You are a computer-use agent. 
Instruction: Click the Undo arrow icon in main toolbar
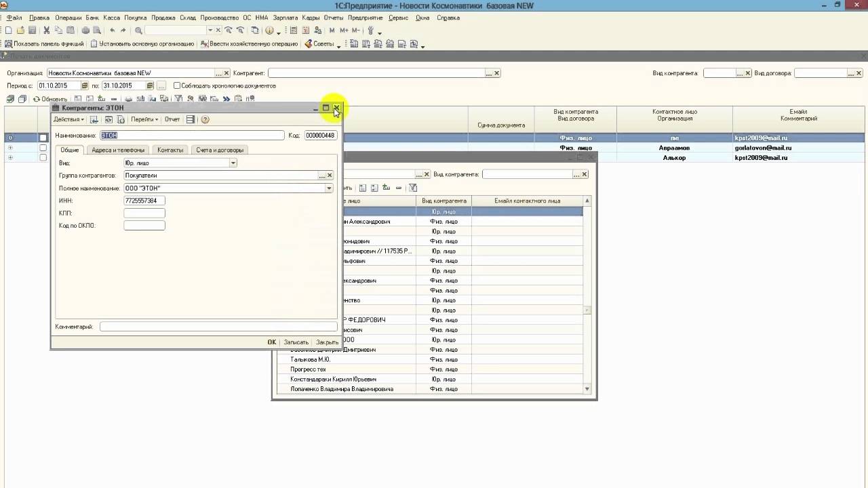point(112,30)
